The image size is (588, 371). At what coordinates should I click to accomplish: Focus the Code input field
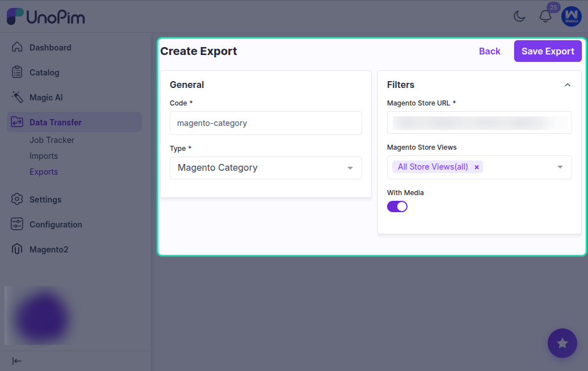pyautogui.click(x=266, y=123)
